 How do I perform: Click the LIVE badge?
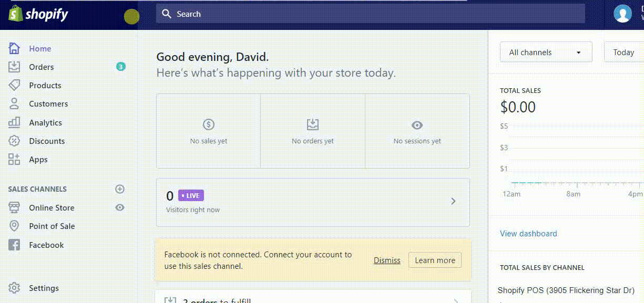(191, 195)
